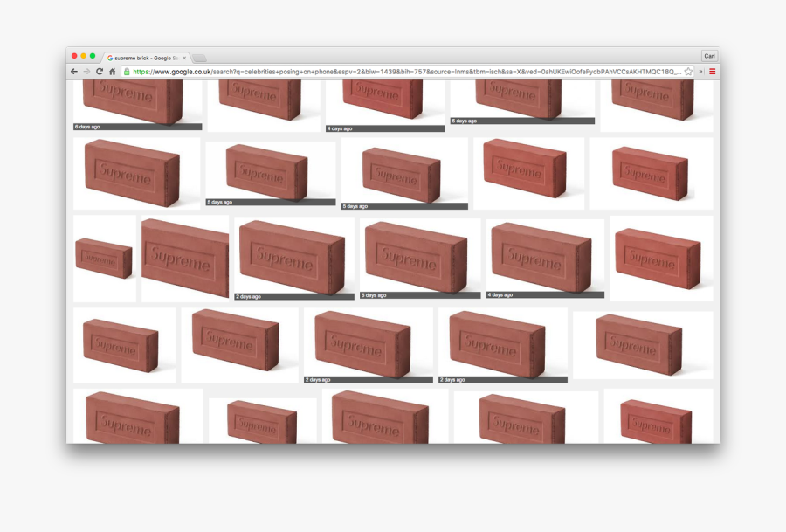Click the green padlock security icon
Image resolution: width=786 pixels, height=532 pixels.
pos(127,72)
